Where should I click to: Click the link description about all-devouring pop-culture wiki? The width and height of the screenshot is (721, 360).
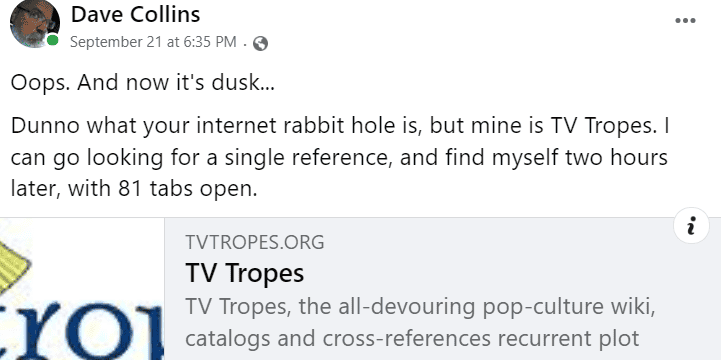[420, 307]
